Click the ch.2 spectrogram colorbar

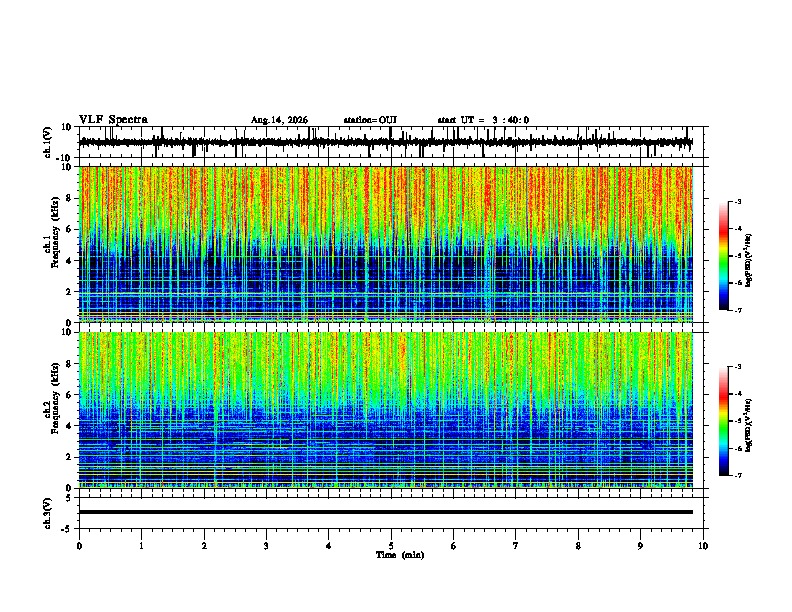point(723,421)
